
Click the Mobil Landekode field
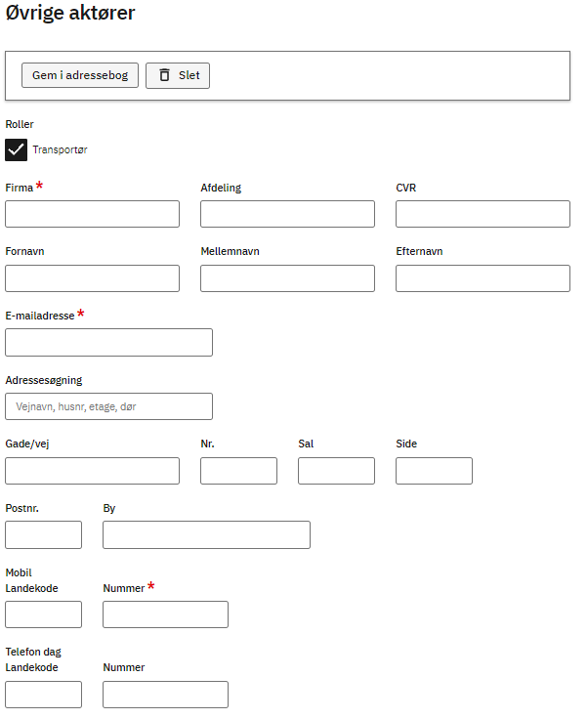click(x=43, y=614)
